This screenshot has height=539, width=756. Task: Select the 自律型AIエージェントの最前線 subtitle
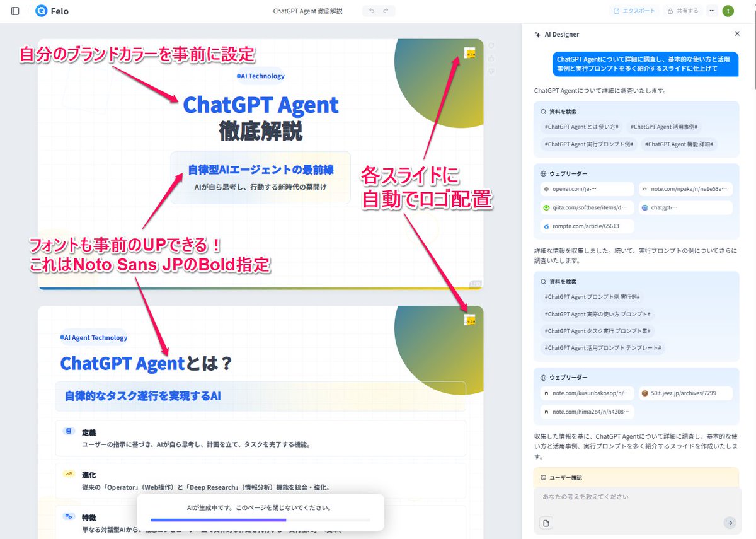[261, 170]
